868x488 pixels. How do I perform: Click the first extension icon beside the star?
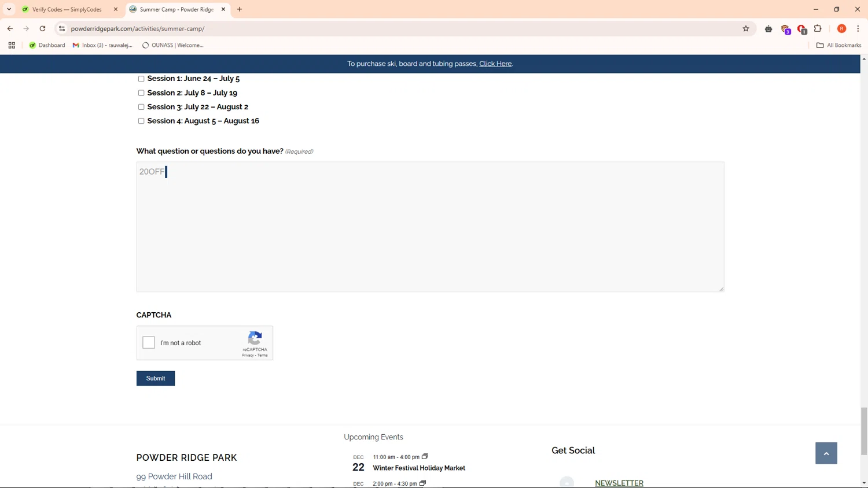[768, 28]
